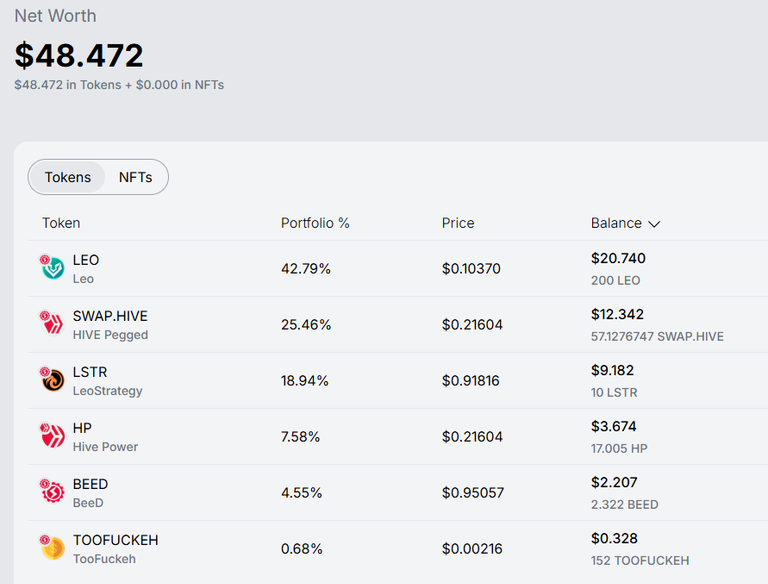Image resolution: width=768 pixels, height=584 pixels.
Task: Click the BEED price $0.95057
Action: tap(473, 492)
